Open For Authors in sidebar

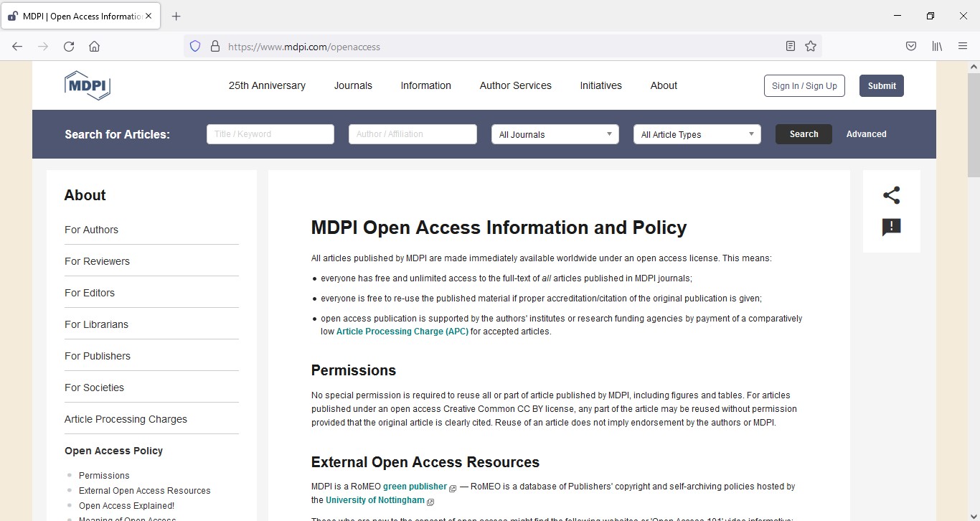click(91, 230)
